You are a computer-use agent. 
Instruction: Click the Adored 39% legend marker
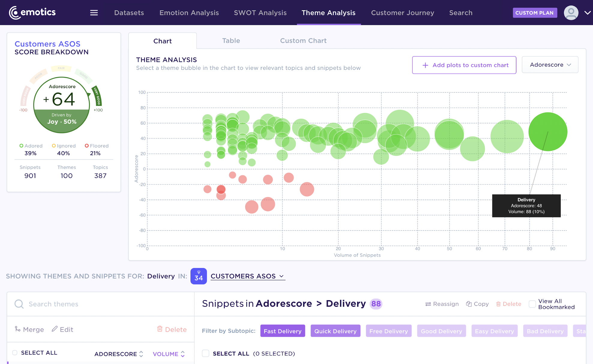(x=21, y=146)
